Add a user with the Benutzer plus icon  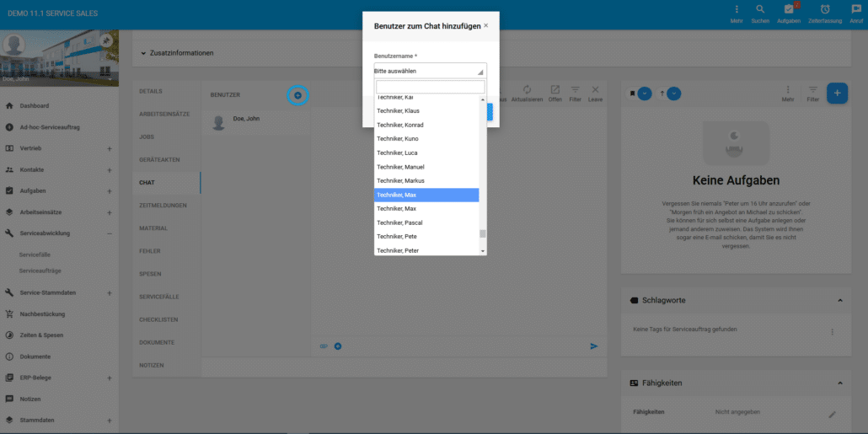297,95
